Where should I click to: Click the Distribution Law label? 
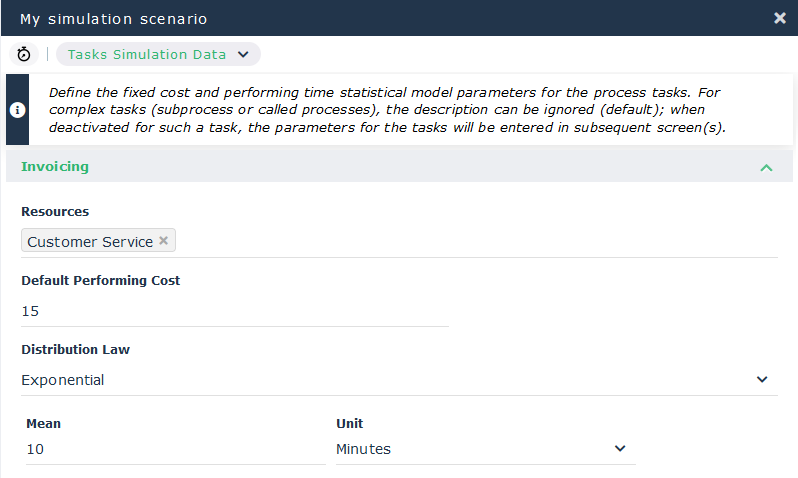(x=76, y=350)
